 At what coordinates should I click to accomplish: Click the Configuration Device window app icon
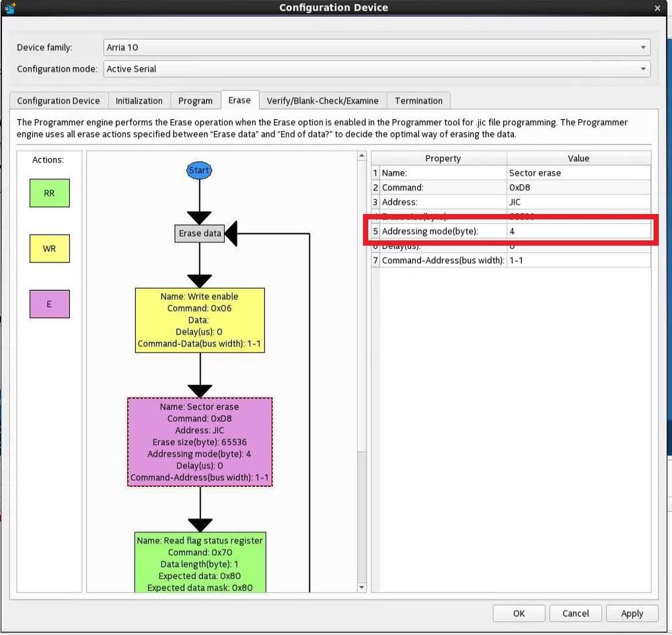pyautogui.click(x=10, y=7)
